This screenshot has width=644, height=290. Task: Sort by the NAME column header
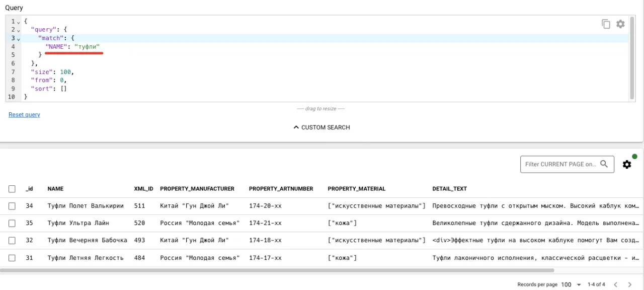[x=55, y=189]
